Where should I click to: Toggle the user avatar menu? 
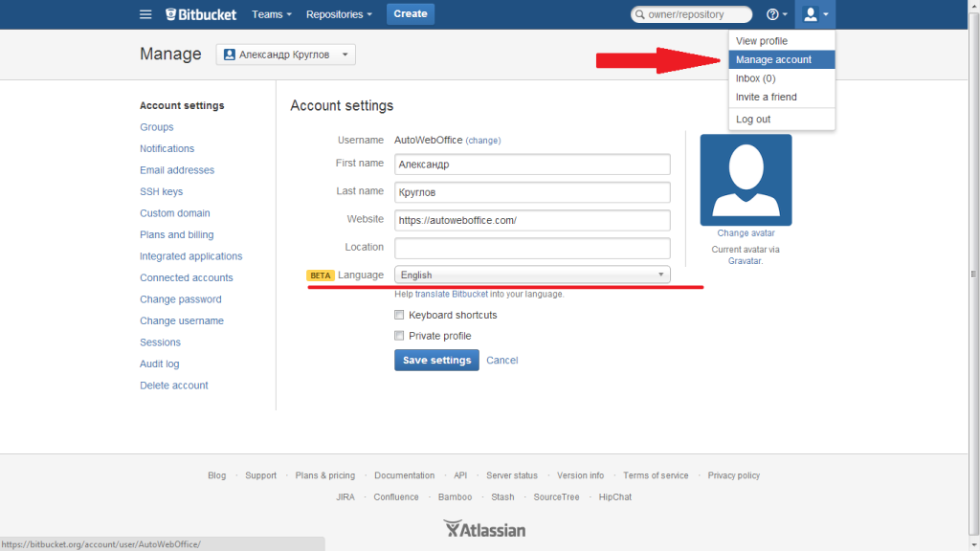(815, 13)
